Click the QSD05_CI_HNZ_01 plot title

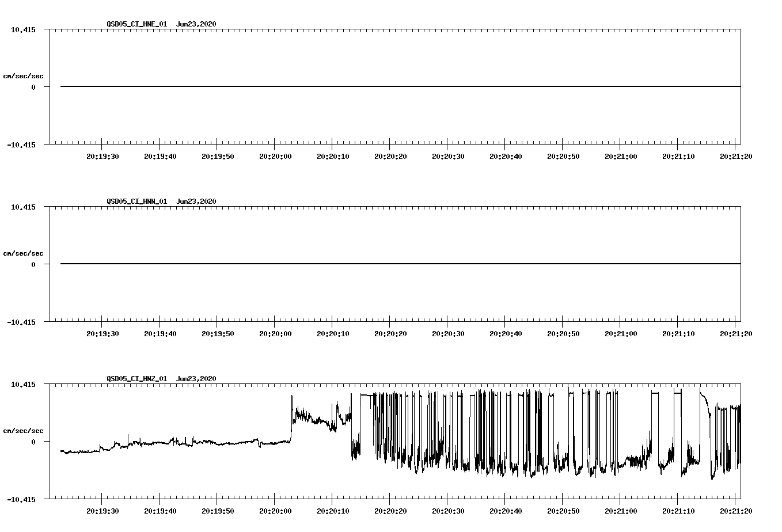[161, 379]
